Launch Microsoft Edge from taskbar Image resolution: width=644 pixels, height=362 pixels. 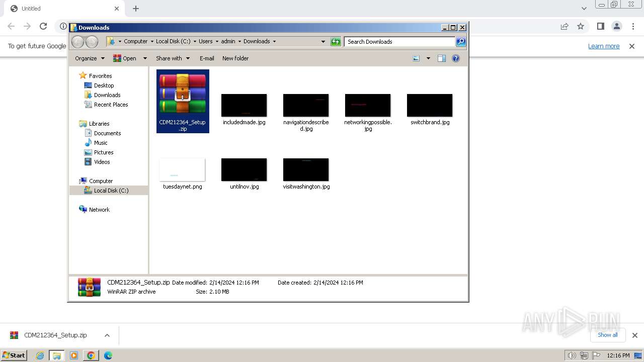(x=108, y=355)
